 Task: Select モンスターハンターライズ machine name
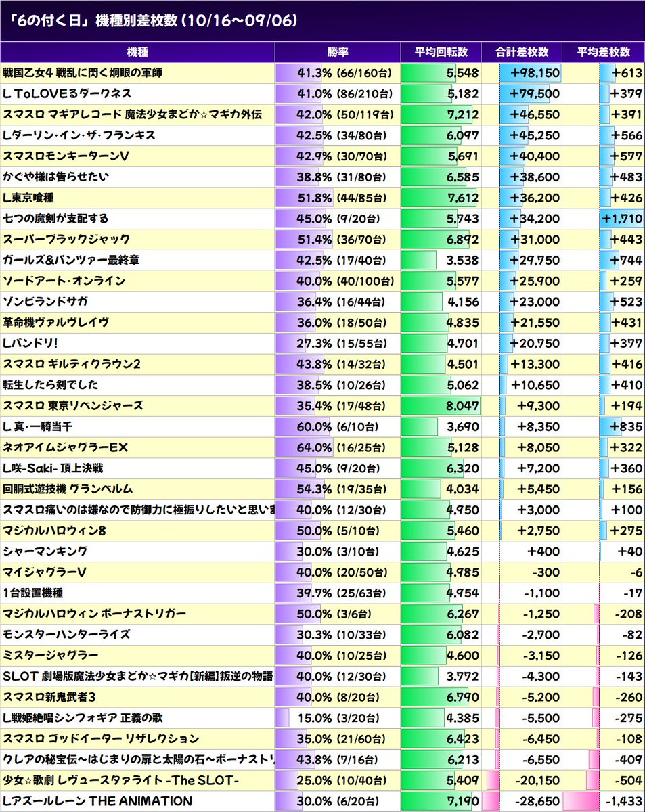pos(66,635)
